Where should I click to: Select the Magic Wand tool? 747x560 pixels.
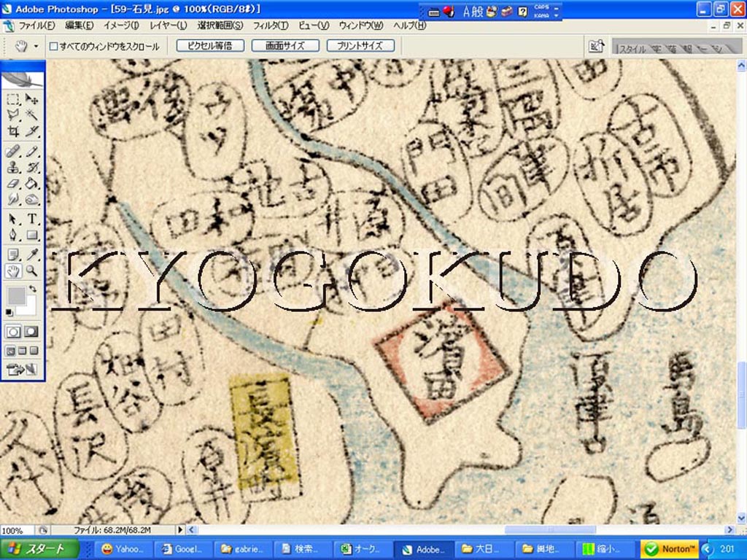click(31, 114)
